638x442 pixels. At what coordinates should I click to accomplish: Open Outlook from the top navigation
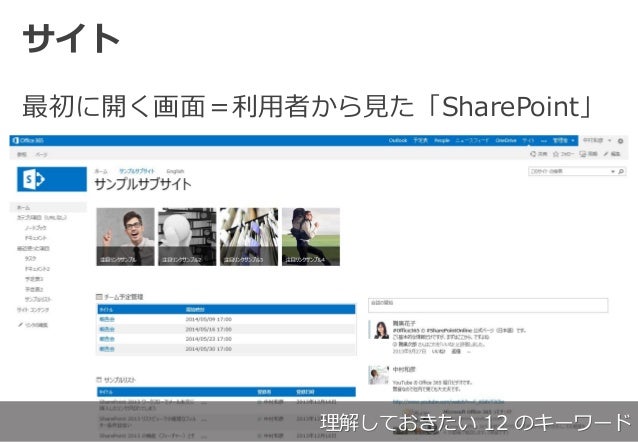[398, 140]
